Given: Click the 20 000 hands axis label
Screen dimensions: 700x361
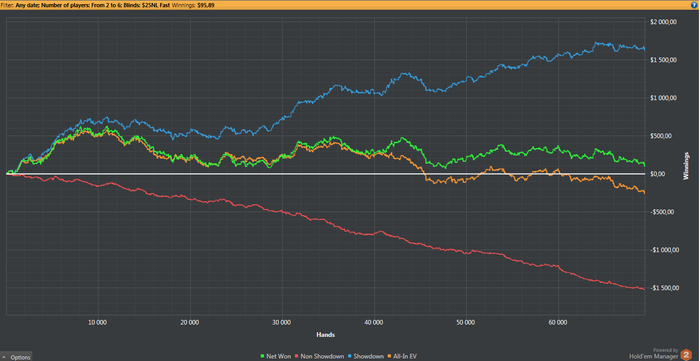Looking at the screenshot, I should point(190,322).
